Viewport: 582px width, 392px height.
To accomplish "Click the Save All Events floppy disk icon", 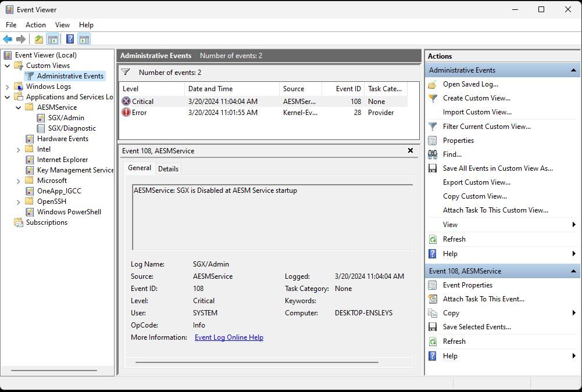I will (433, 168).
